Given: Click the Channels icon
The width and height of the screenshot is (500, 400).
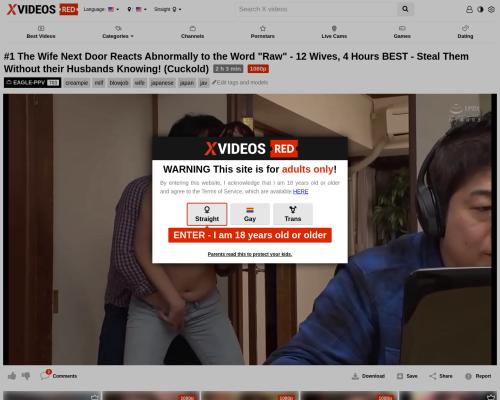Looking at the screenshot, I should point(193,28).
